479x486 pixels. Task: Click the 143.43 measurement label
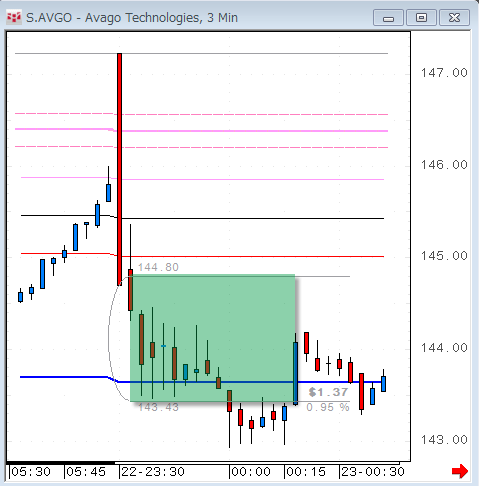(x=158, y=407)
